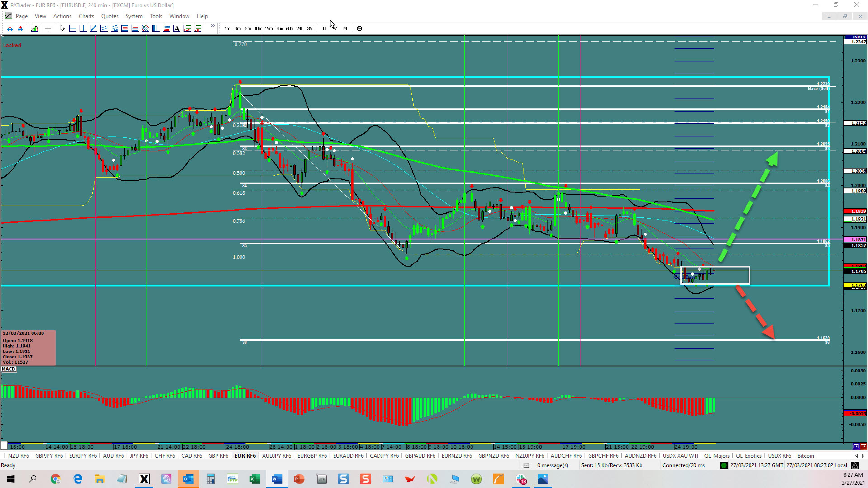Switch chart to 15m timeframe
This screenshot has width=868, height=488.
269,29
